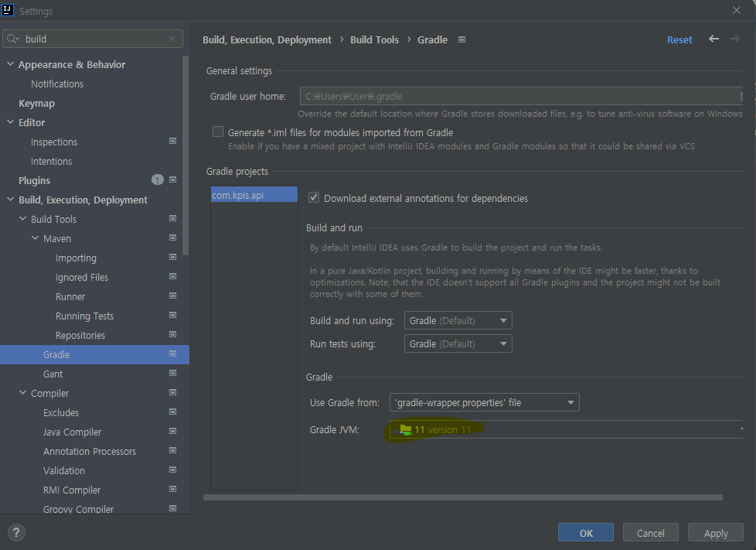Open the Intentions settings page
Viewport: 756px width, 550px height.
pos(51,161)
